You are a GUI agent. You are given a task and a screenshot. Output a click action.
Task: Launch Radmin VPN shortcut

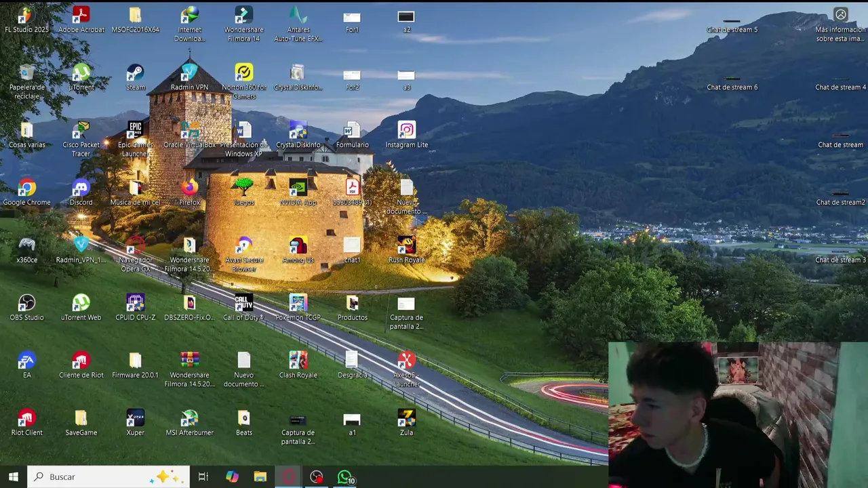coord(189,73)
